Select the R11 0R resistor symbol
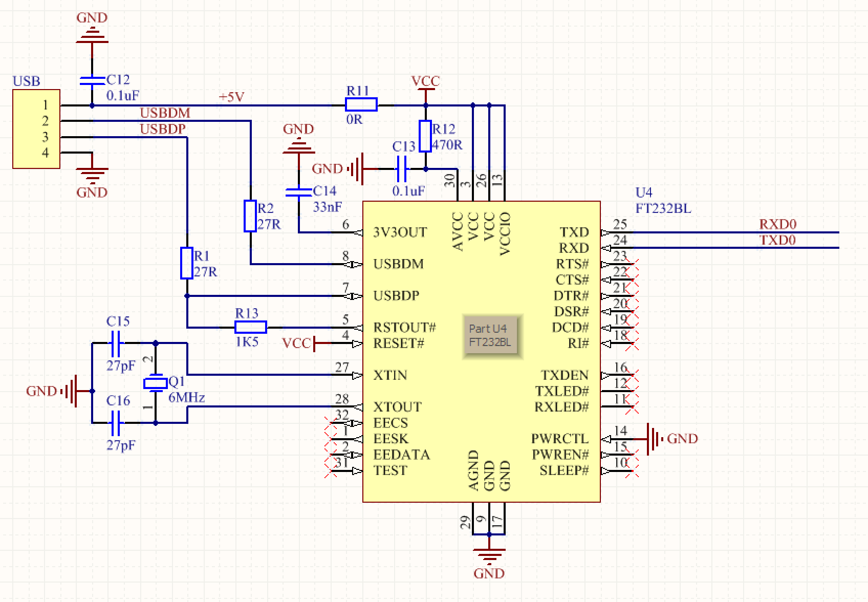Screen dimensions: 868x602 point(361,105)
